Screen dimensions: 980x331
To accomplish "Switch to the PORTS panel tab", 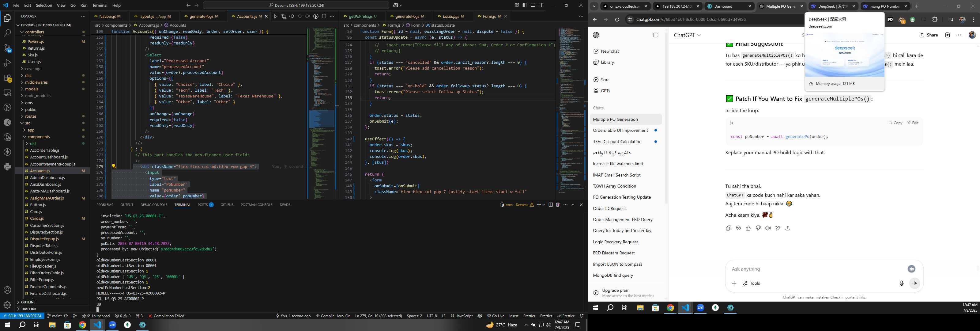I will [x=205, y=205].
